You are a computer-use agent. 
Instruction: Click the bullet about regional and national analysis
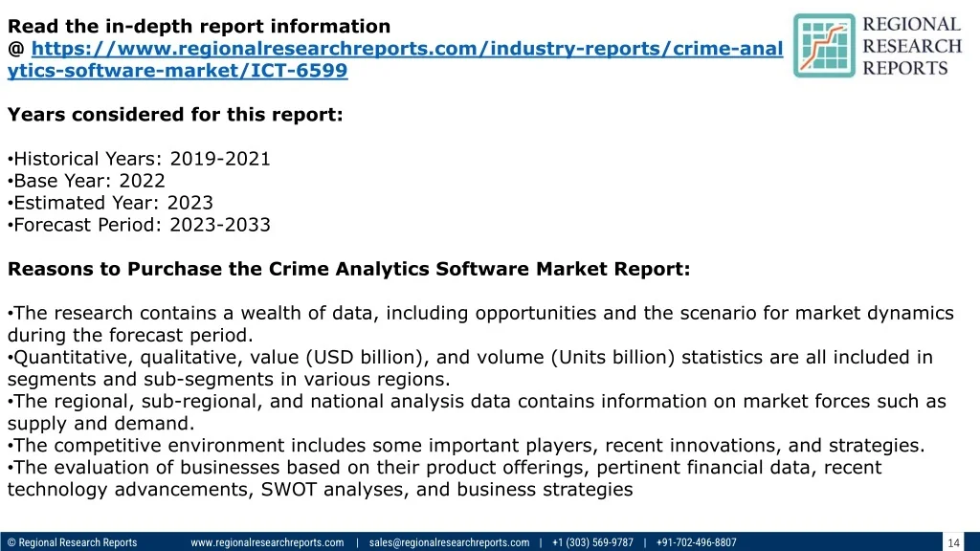[477, 412]
